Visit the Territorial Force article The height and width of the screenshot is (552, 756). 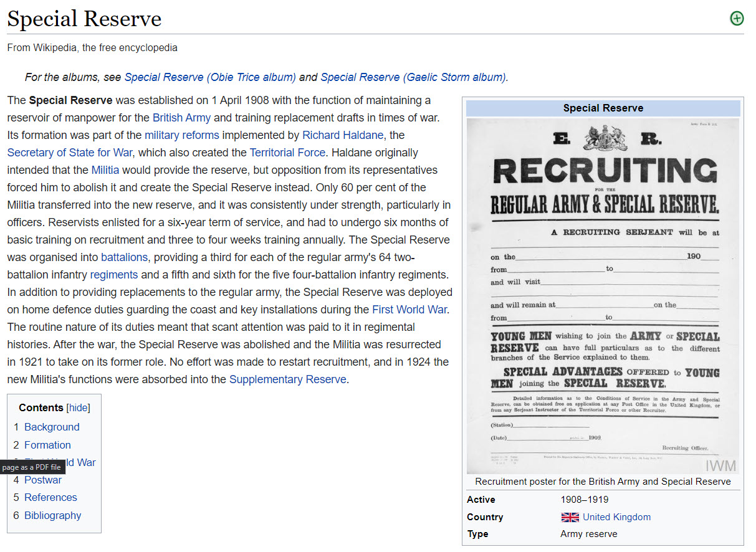[287, 153]
